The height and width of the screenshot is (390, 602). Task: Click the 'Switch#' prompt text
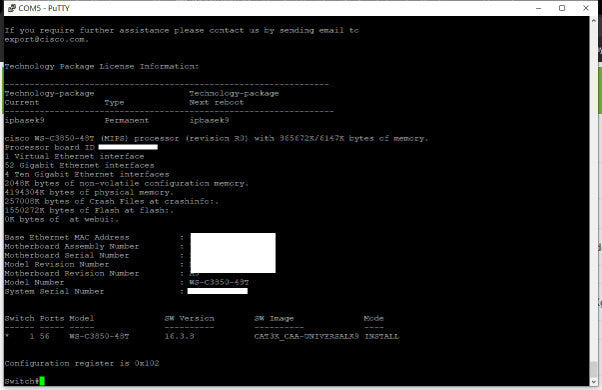[22, 381]
